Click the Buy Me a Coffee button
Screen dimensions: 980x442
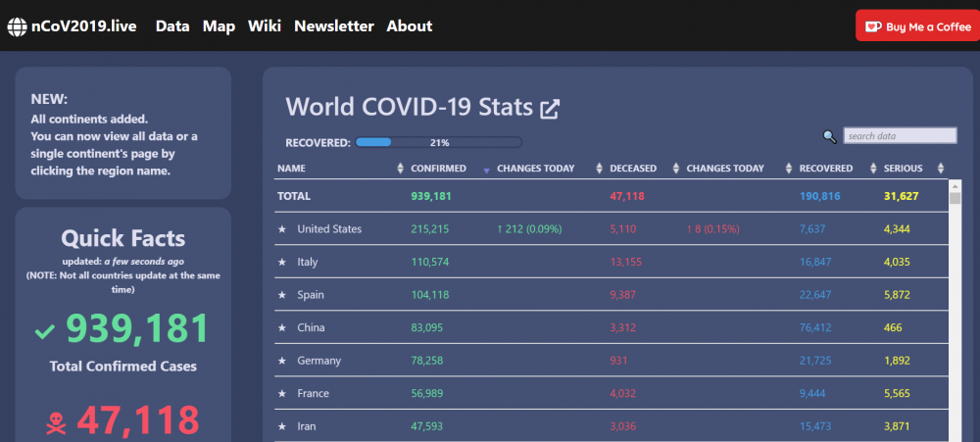pyautogui.click(x=917, y=25)
